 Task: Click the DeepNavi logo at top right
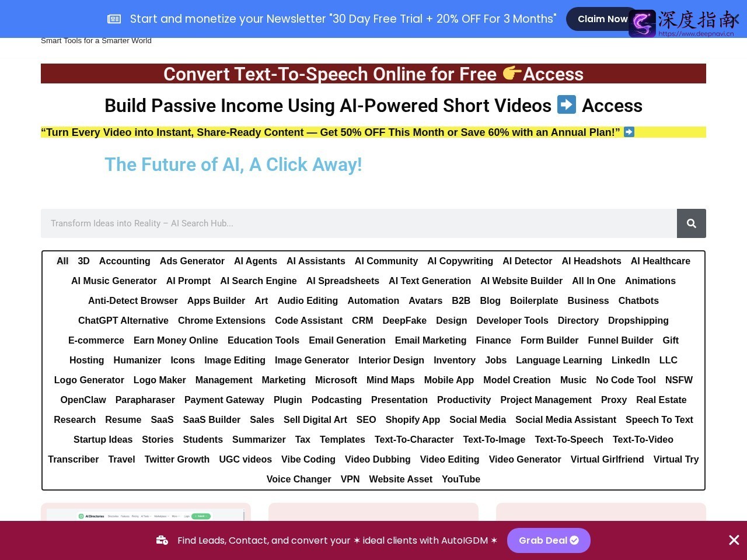click(x=683, y=23)
